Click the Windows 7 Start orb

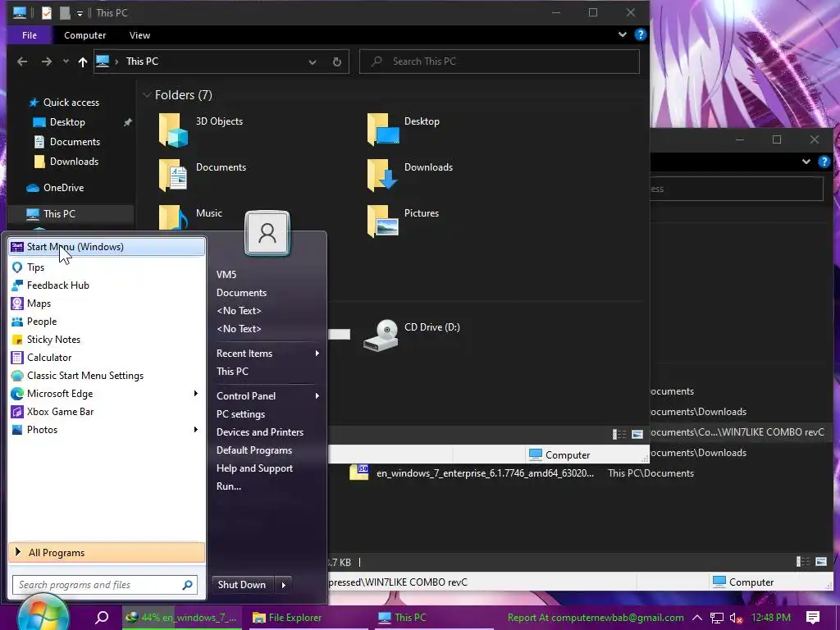click(x=43, y=614)
